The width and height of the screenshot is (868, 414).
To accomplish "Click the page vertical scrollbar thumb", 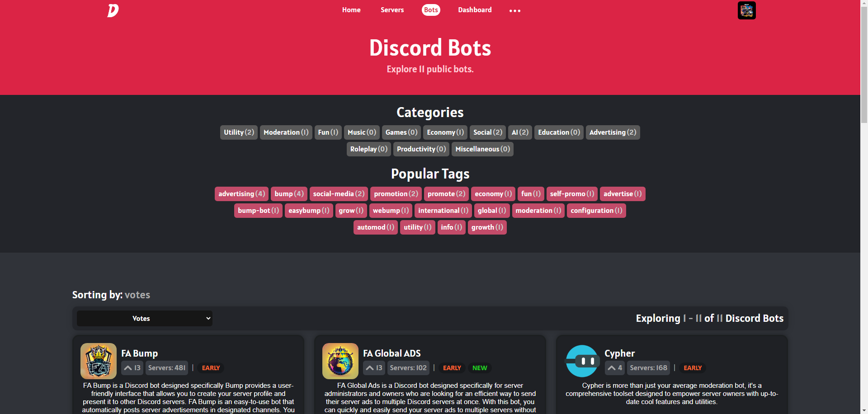I will tap(864, 66).
